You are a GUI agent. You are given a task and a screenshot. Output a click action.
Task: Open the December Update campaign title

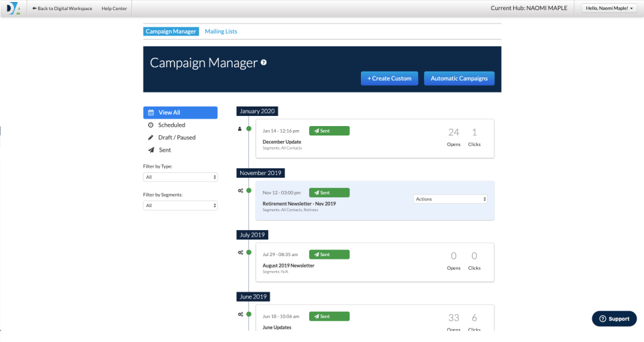point(282,141)
